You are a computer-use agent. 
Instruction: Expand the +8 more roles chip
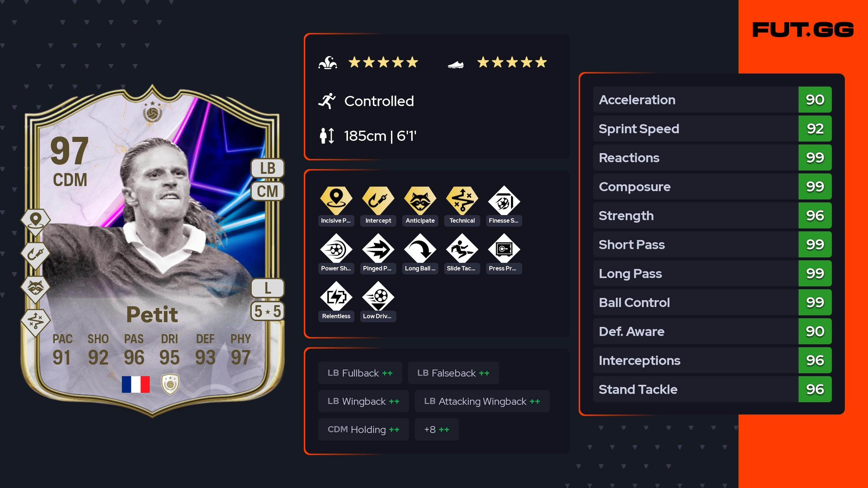point(437,429)
